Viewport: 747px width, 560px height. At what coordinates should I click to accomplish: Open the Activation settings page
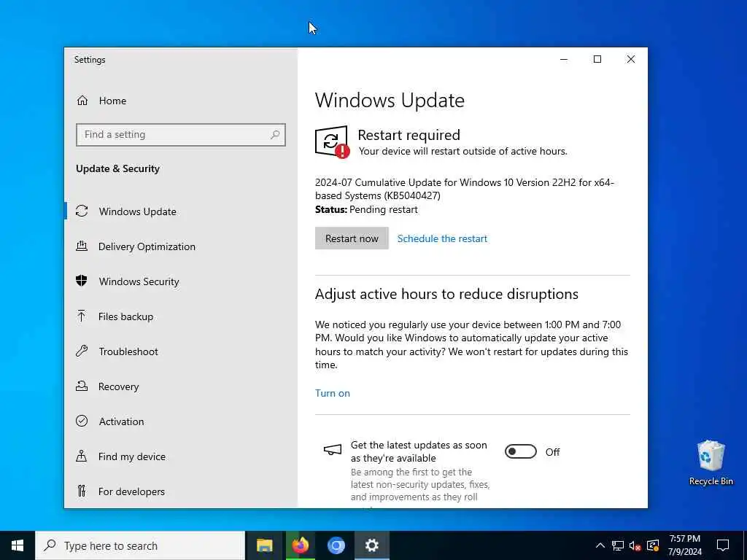coord(181,421)
